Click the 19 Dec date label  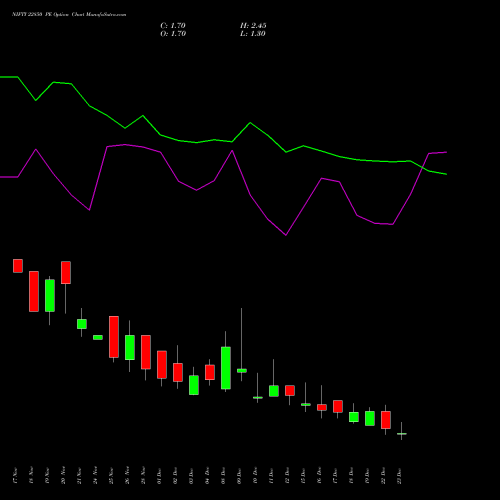point(367,476)
